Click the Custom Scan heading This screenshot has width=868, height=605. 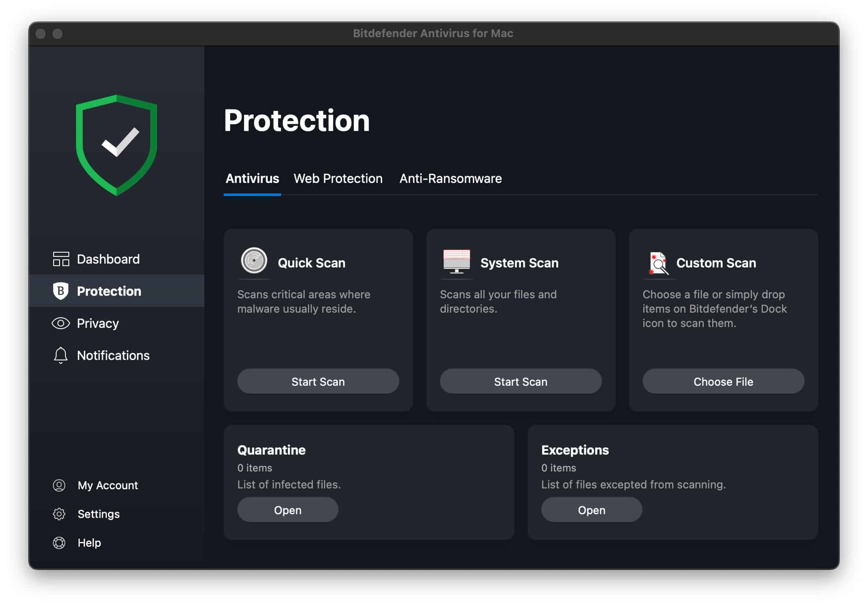coord(716,263)
